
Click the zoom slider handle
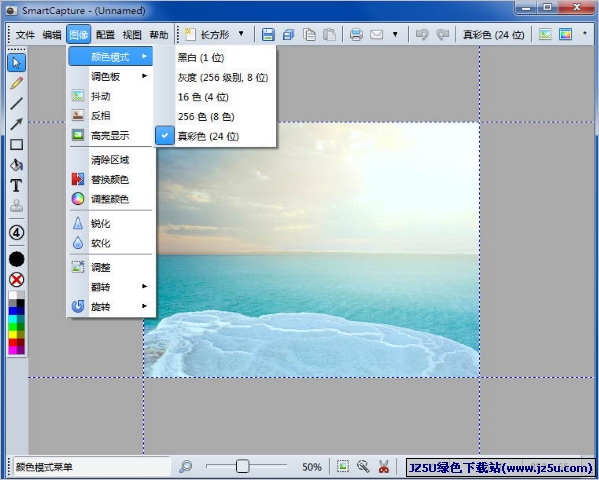pos(242,466)
